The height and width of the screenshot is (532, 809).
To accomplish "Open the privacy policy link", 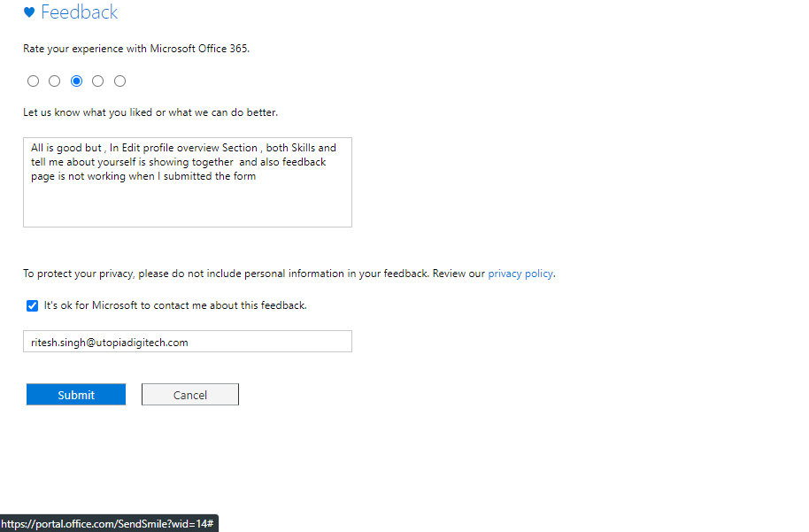I will click(x=520, y=274).
